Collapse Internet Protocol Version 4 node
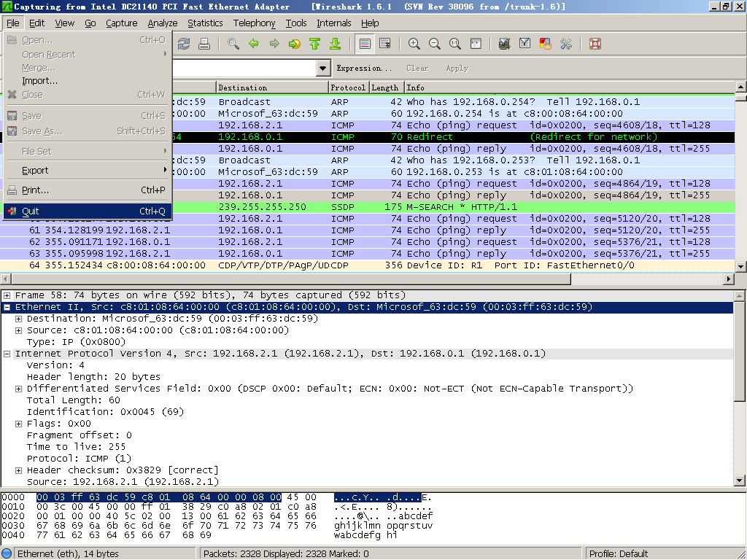This screenshot has height=560, width=747. click(x=7, y=354)
